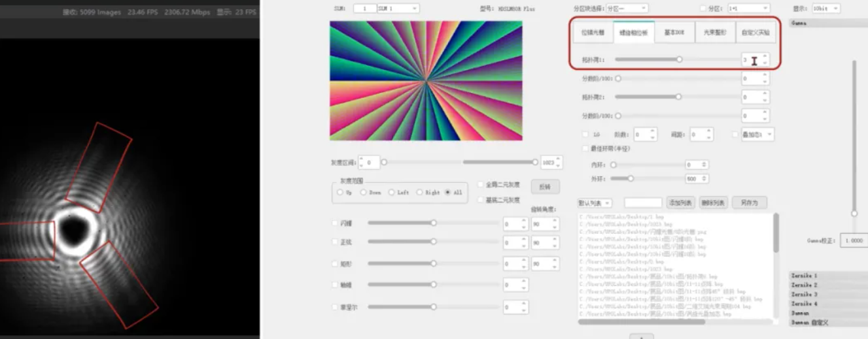
Task: Tick the LG checkbox
Action: coord(585,135)
